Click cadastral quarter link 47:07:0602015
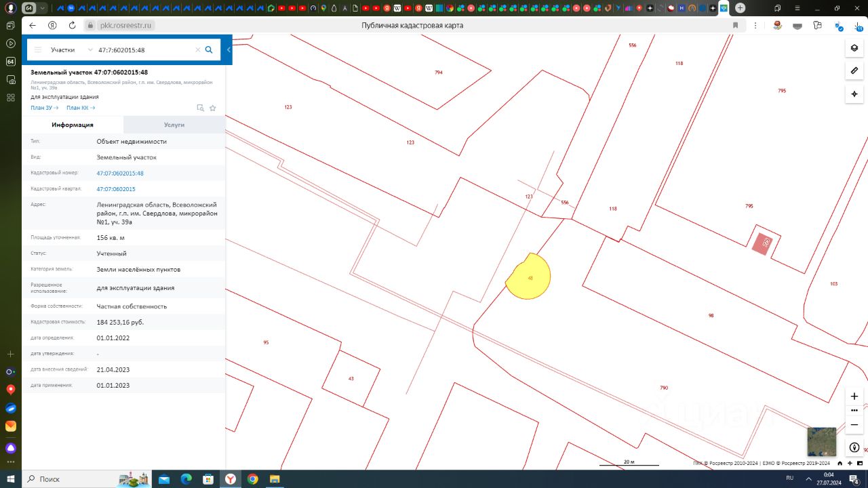 tap(116, 189)
